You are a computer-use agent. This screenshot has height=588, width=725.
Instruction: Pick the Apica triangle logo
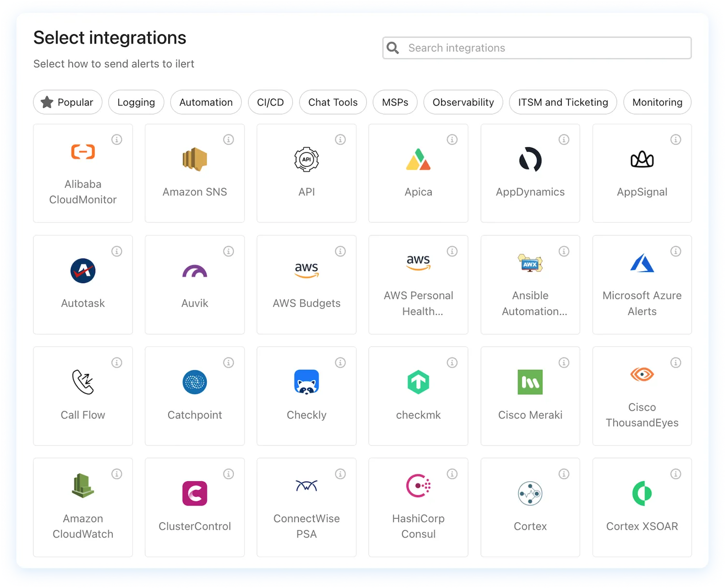click(419, 159)
